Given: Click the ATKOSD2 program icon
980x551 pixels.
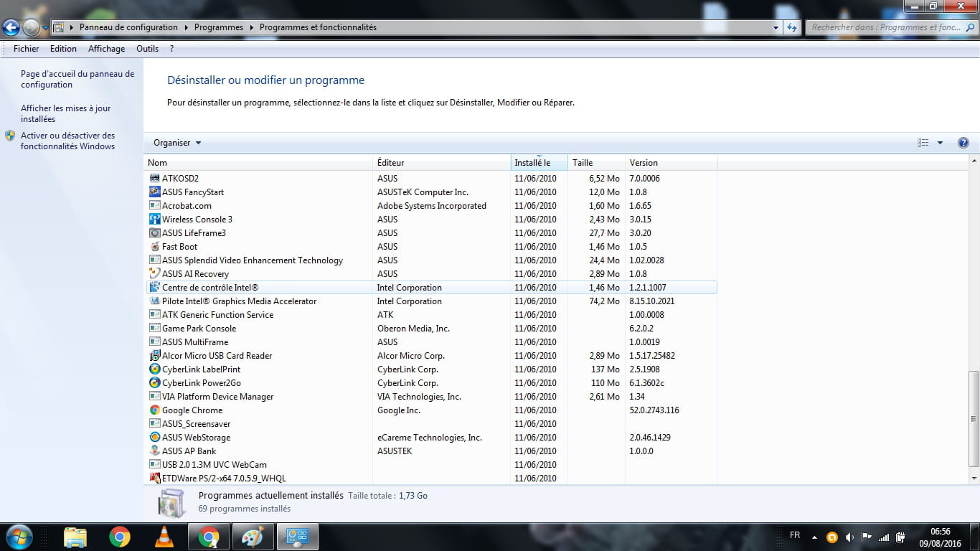Looking at the screenshot, I should pyautogui.click(x=154, y=178).
